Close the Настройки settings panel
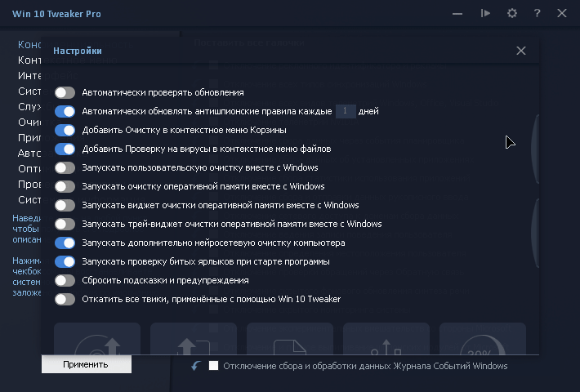Screen dimensions: 580x392 (x=521, y=51)
